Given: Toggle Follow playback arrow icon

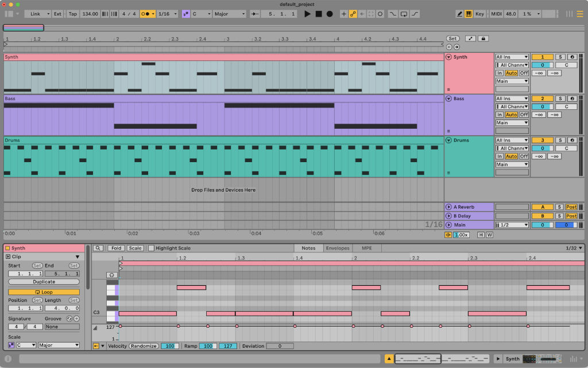Looking at the screenshot, I should point(254,14).
